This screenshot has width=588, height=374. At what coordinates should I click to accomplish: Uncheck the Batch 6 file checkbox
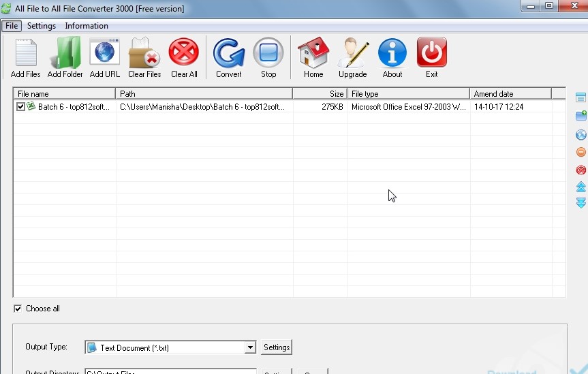[x=20, y=107]
